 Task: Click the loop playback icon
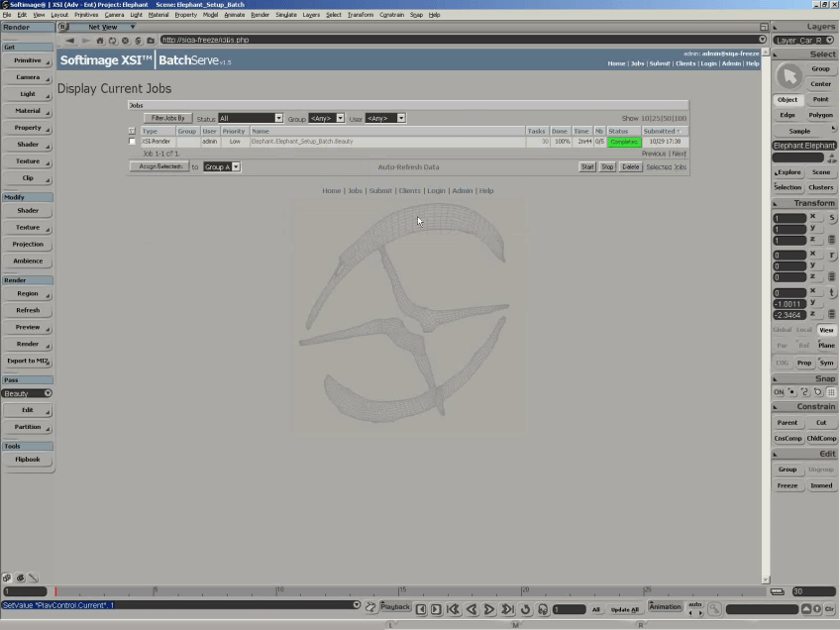pos(526,609)
